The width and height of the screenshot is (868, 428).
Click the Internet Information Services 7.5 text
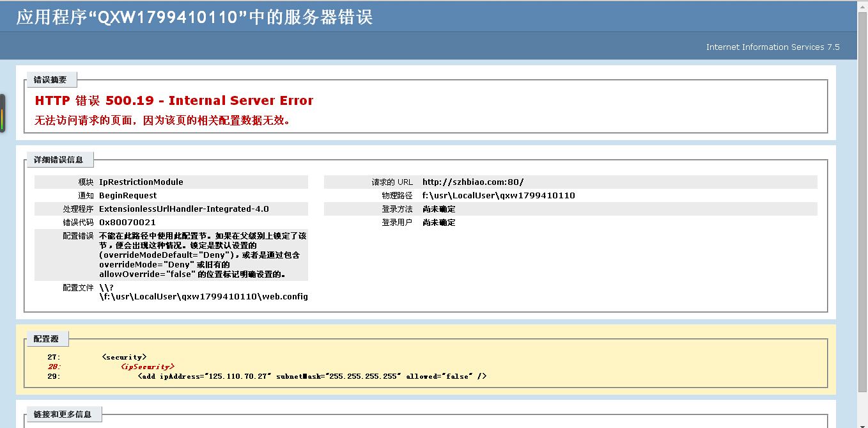[772, 47]
